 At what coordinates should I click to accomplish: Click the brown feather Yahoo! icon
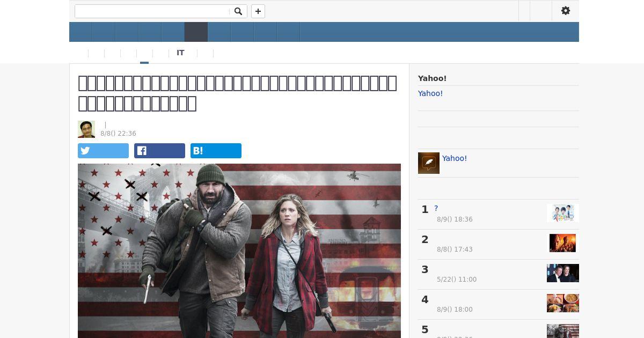tap(429, 163)
